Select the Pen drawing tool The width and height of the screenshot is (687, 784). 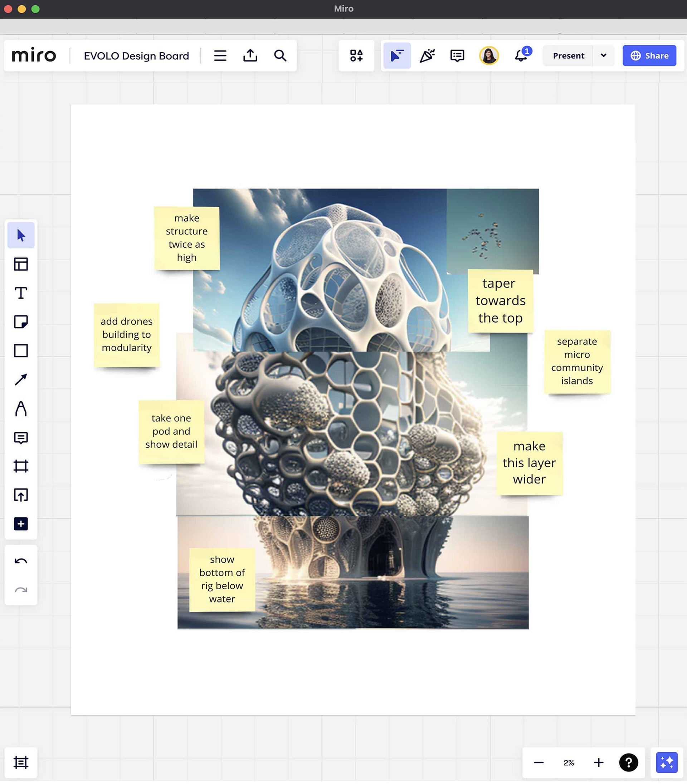pos(21,409)
